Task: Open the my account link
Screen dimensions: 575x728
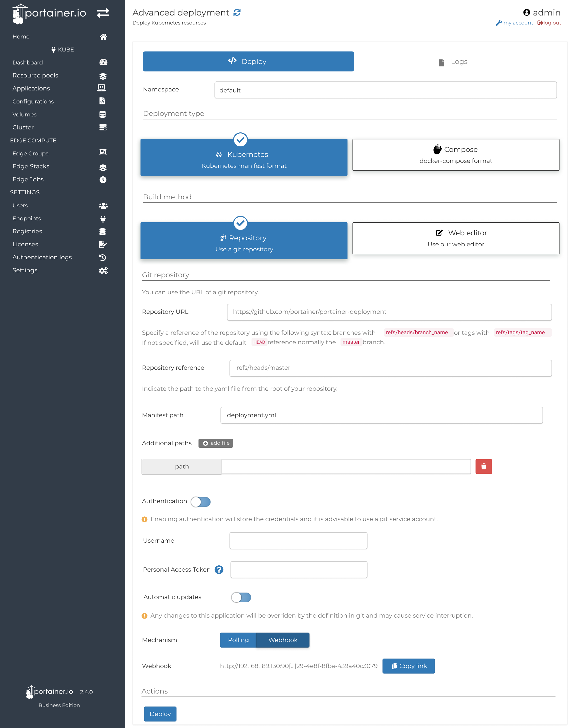Action: click(515, 22)
